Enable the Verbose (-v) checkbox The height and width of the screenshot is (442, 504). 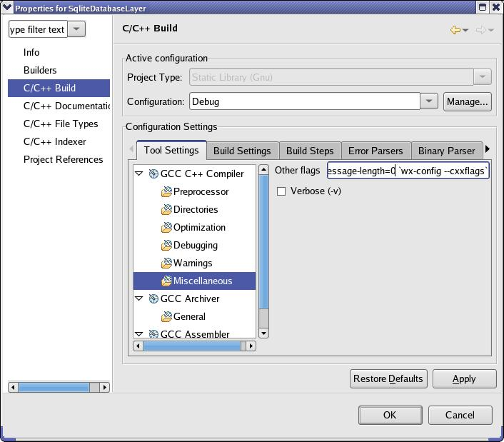click(x=281, y=191)
